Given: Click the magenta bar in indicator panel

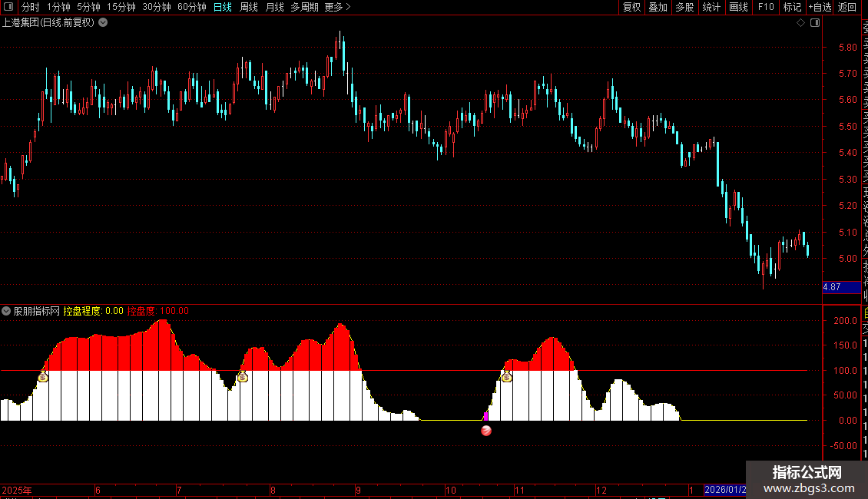Looking at the screenshot, I should pyautogui.click(x=486, y=416).
